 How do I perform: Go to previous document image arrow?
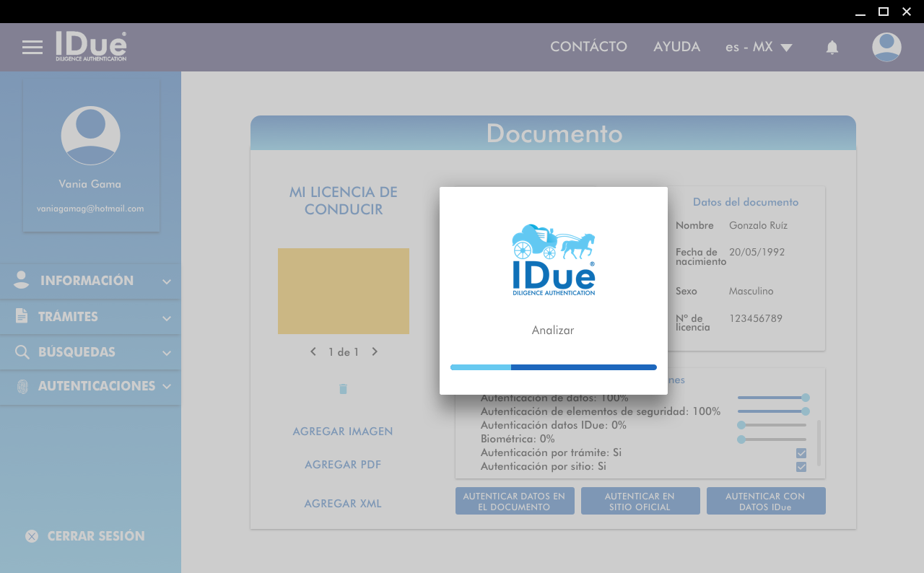pyautogui.click(x=313, y=352)
